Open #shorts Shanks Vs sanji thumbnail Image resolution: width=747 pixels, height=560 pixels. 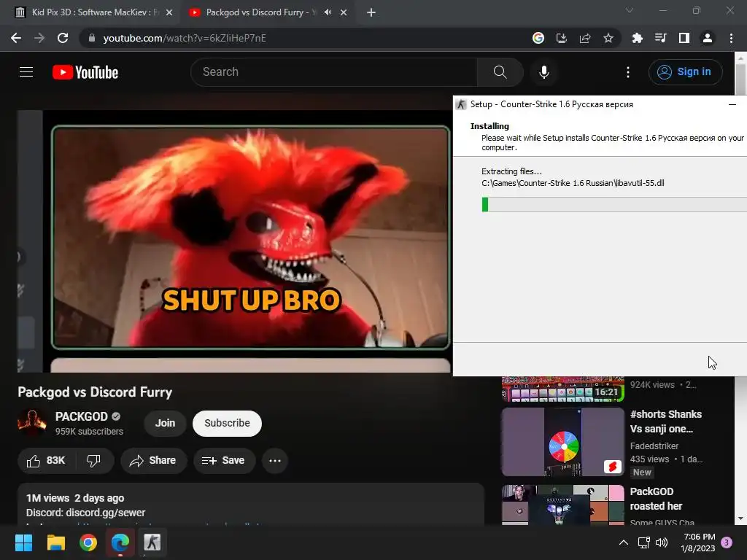562,442
